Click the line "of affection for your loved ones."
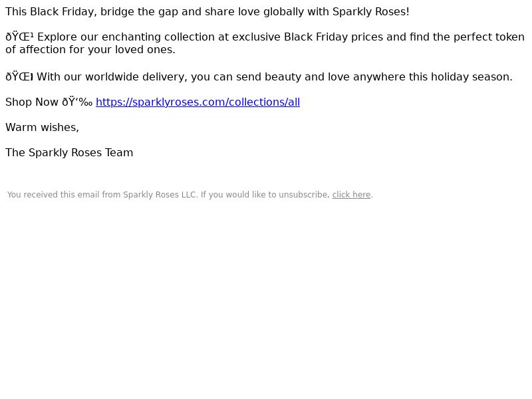The height and width of the screenshot is (399, 532). (x=90, y=49)
